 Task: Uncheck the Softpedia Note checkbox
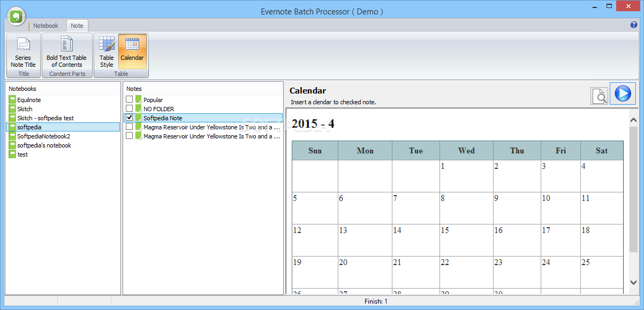coord(129,118)
